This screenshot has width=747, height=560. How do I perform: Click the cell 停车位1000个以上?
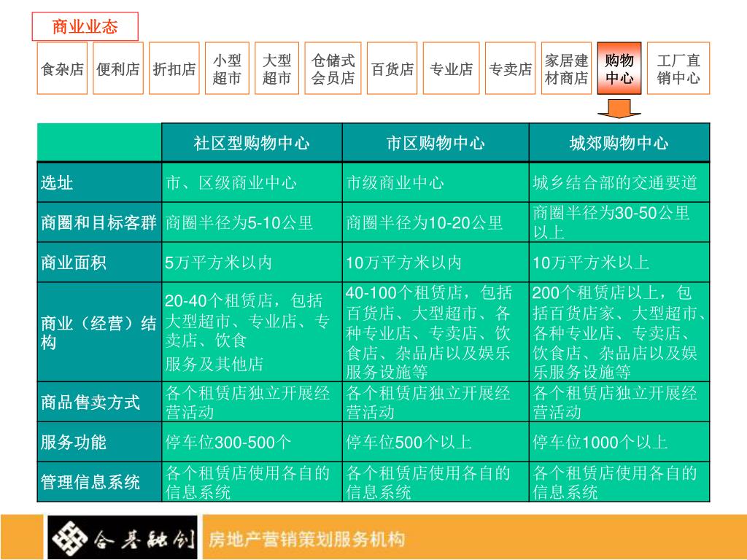click(x=619, y=442)
